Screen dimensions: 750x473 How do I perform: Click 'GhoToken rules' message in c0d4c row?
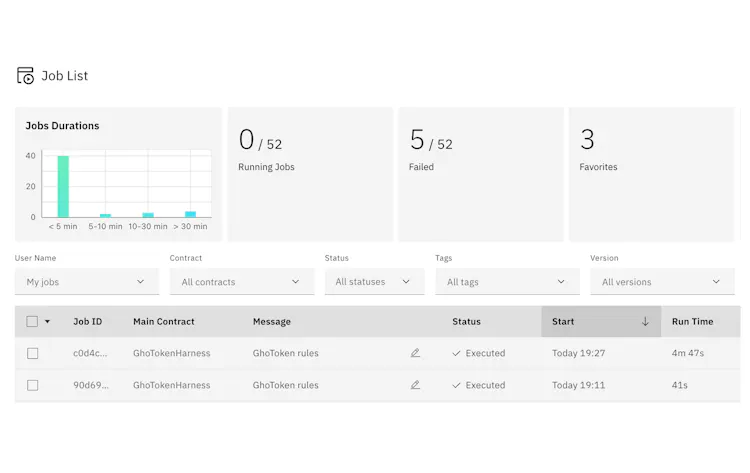[286, 353]
